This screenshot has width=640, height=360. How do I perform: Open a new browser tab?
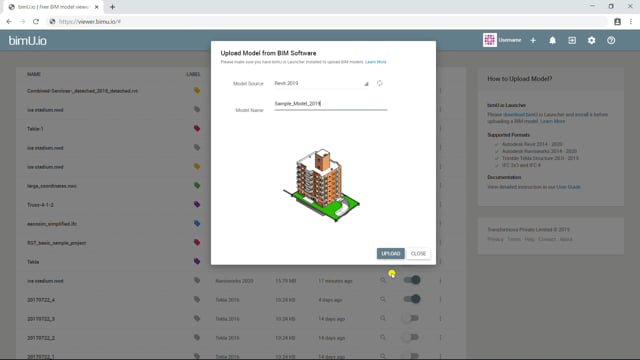[112, 7]
